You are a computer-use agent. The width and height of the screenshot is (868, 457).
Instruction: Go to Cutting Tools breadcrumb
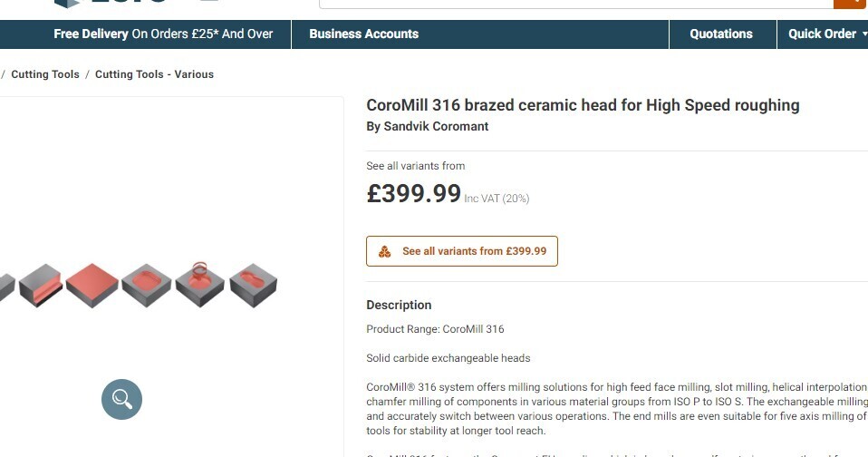click(x=45, y=74)
